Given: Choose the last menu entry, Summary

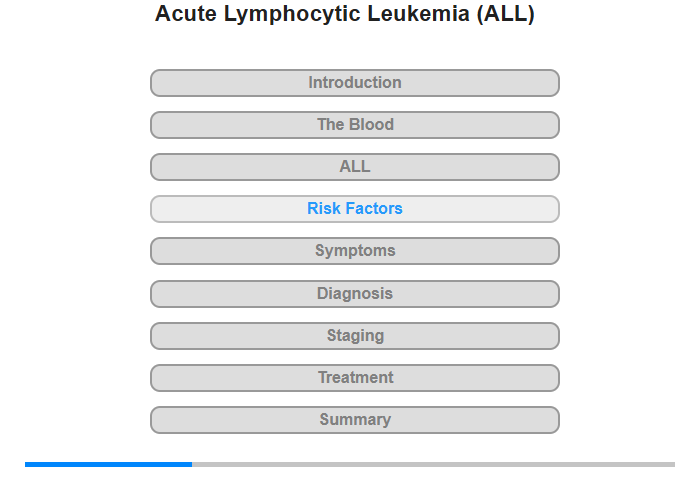Looking at the screenshot, I should tap(355, 420).
